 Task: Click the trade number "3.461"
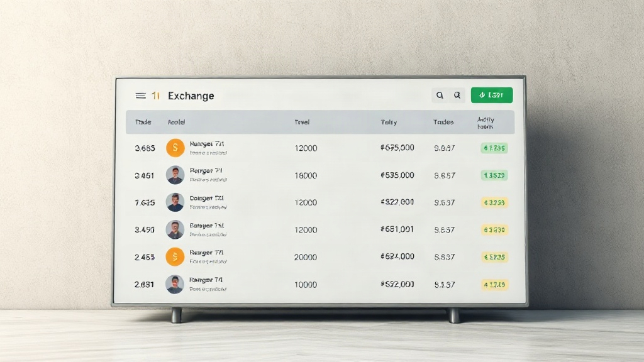[145, 176]
